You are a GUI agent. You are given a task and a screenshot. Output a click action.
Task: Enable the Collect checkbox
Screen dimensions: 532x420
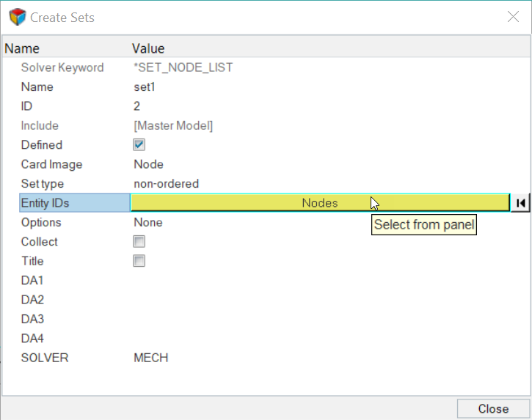(139, 242)
